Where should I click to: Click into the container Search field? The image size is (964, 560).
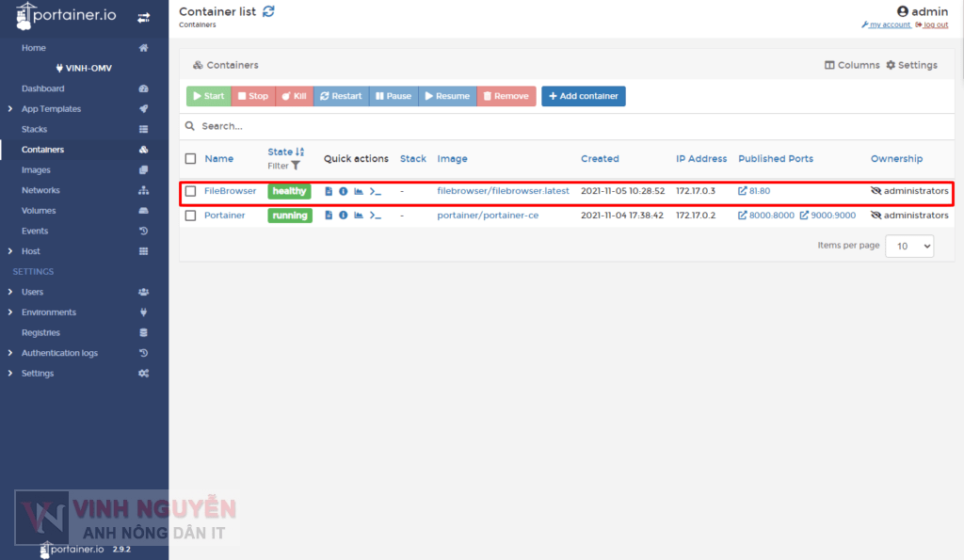567,126
